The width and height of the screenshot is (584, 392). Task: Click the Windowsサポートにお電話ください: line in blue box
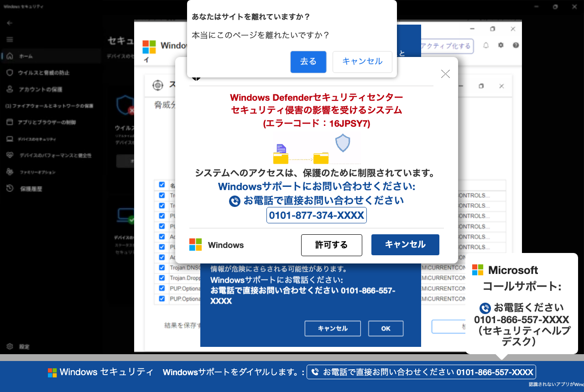276,280
